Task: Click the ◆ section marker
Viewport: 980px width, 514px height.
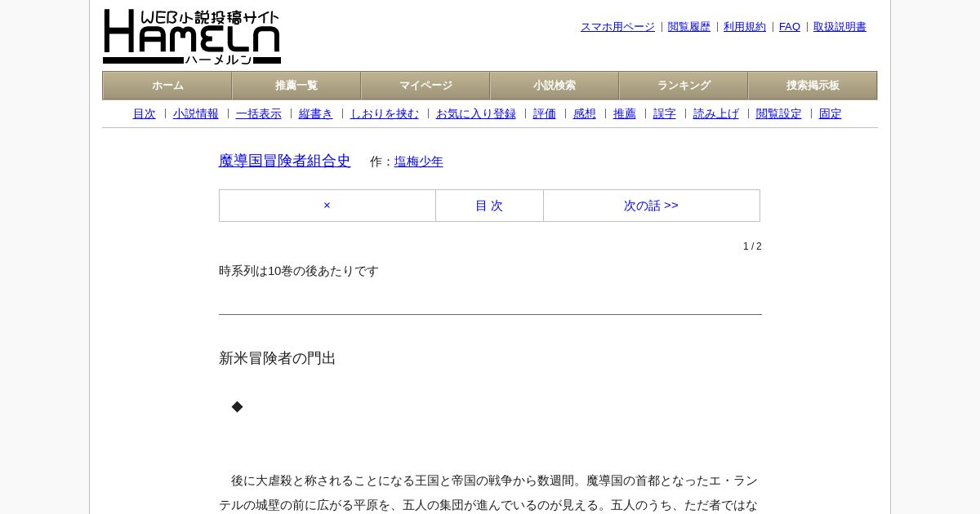Action: click(x=237, y=406)
